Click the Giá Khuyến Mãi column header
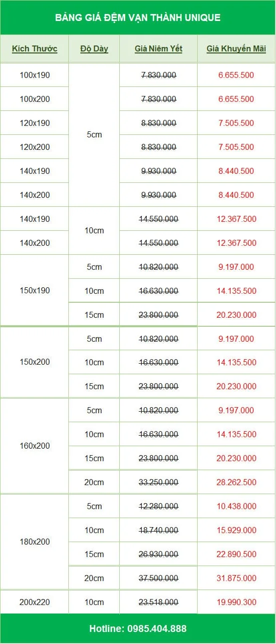276x644 pixels. pos(236,49)
